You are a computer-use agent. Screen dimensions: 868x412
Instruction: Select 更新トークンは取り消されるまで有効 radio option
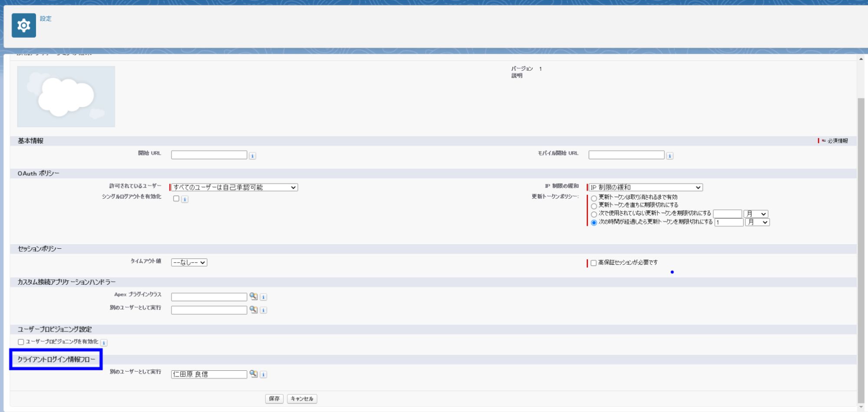click(x=594, y=198)
